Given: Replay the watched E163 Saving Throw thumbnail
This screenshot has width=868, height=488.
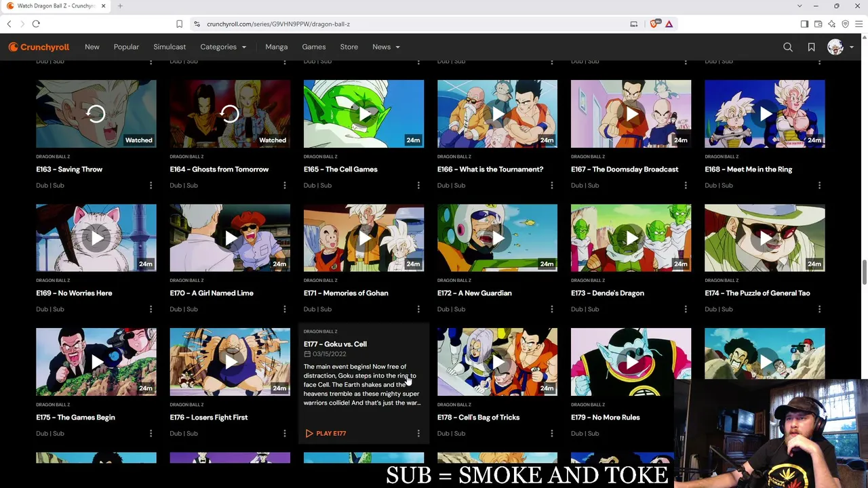Looking at the screenshot, I should (96, 114).
